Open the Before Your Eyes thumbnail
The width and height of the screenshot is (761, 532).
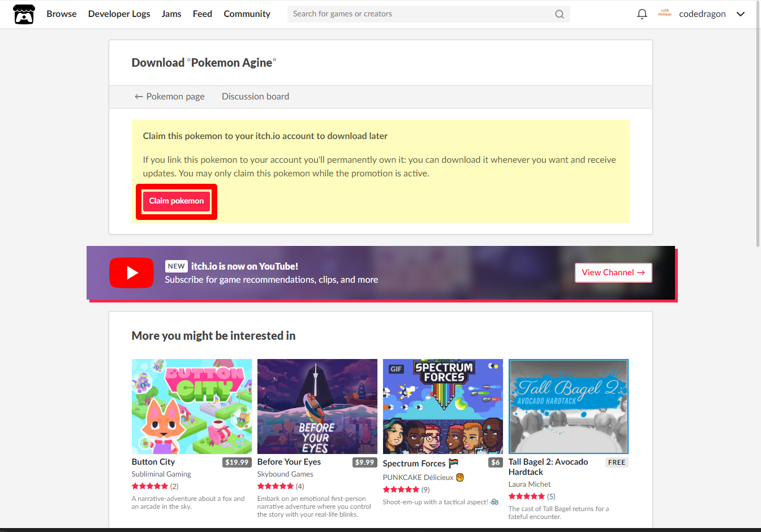click(317, 406)
